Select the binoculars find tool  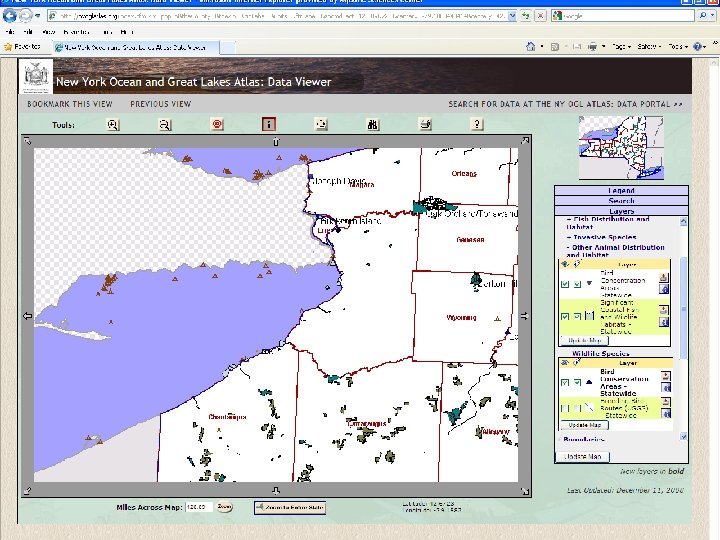(x=373, y=124)
